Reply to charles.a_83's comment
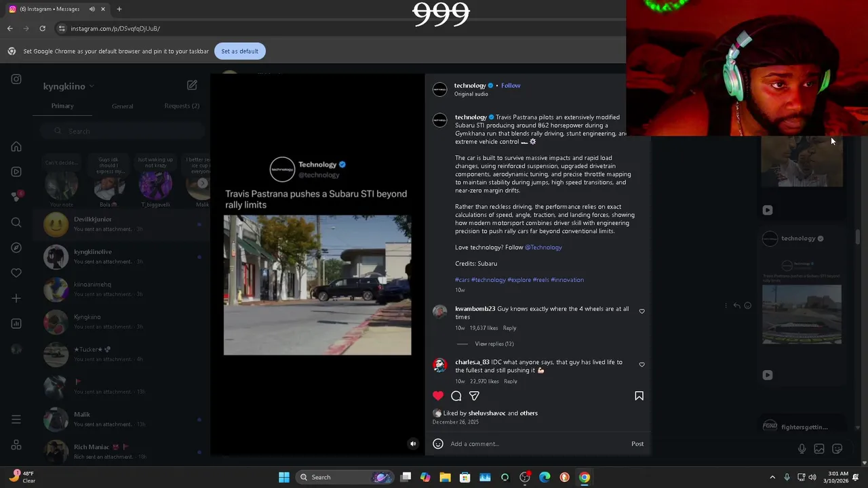 click(x=511, y=382)
